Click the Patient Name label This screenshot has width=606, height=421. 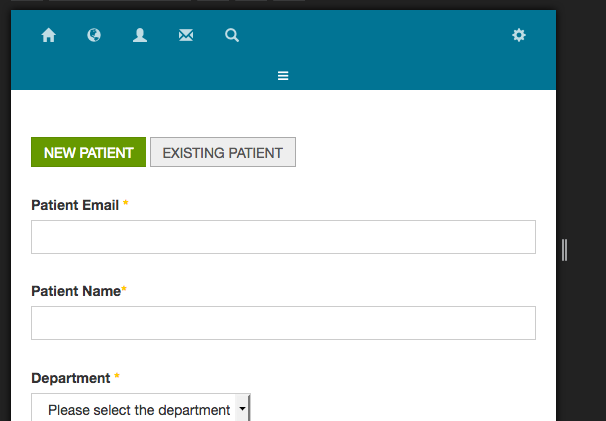[76, 291]
